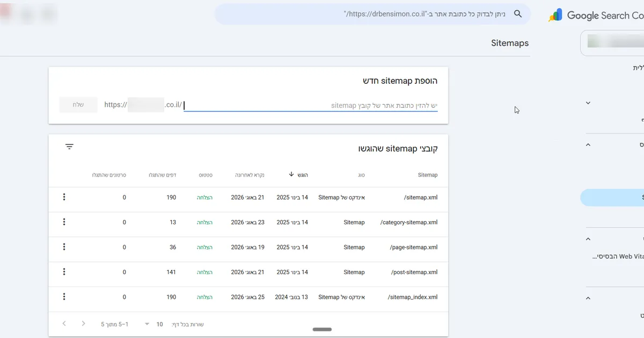Click הצלחה status in /sitemap_index.xml row

(x=204, y=297)
